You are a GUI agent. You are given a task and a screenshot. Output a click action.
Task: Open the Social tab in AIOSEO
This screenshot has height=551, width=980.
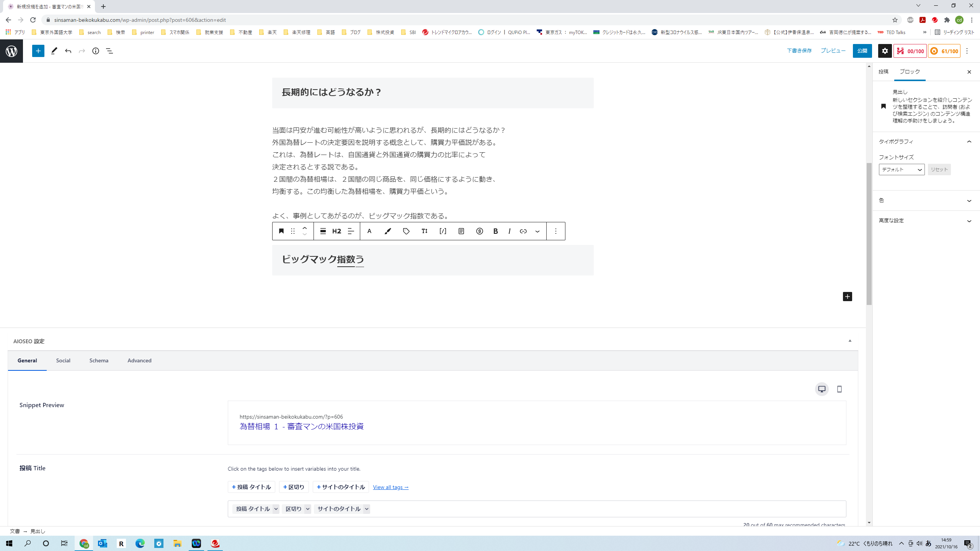63,360
